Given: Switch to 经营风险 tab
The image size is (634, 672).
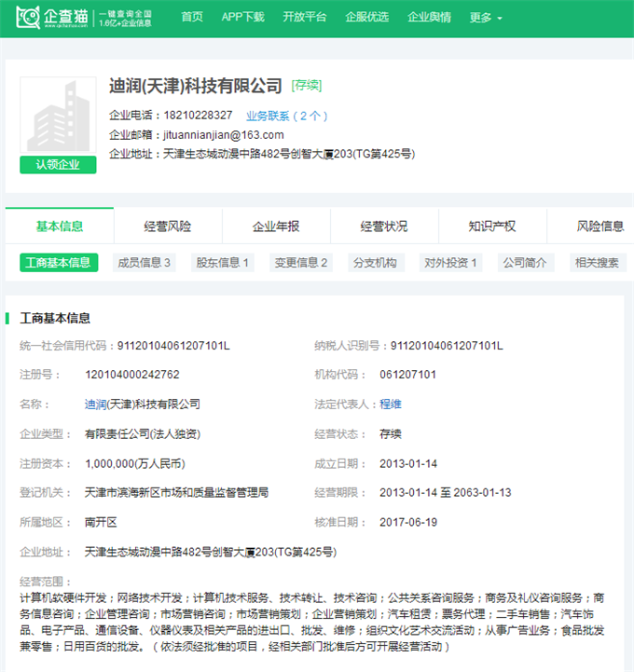Looking at the screenshot, I should [x=168, y=226].
